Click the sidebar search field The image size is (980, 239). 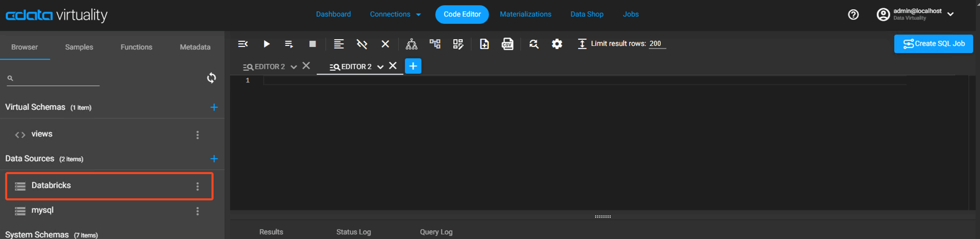point(53,78)
